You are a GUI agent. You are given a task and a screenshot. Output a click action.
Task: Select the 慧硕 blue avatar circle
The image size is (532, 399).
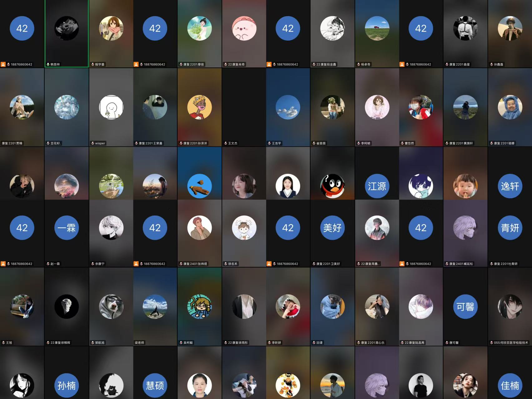pyautogui.click(x=155, y=386)
